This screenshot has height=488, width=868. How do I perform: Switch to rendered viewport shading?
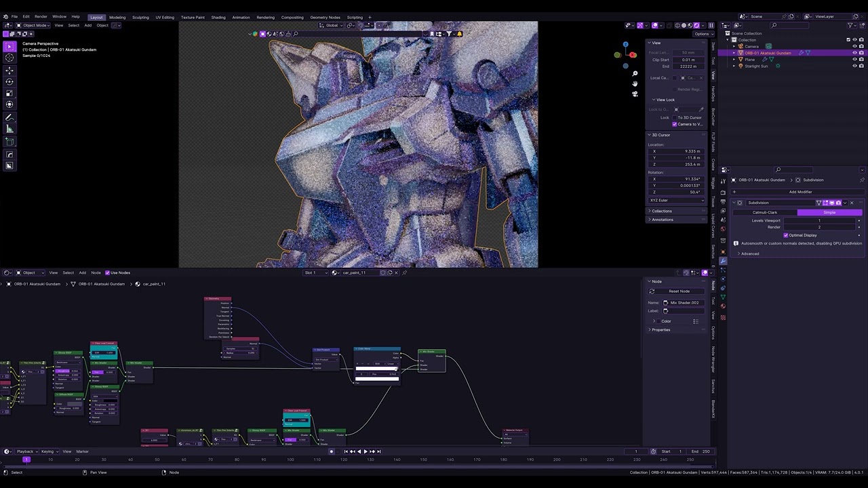[x=696, y=25]
